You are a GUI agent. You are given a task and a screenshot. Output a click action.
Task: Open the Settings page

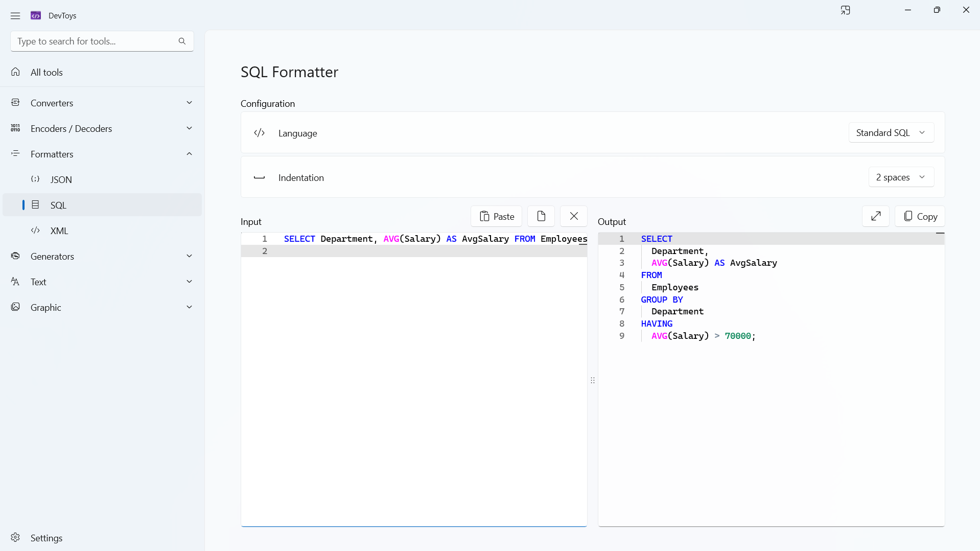pos(102,538)
